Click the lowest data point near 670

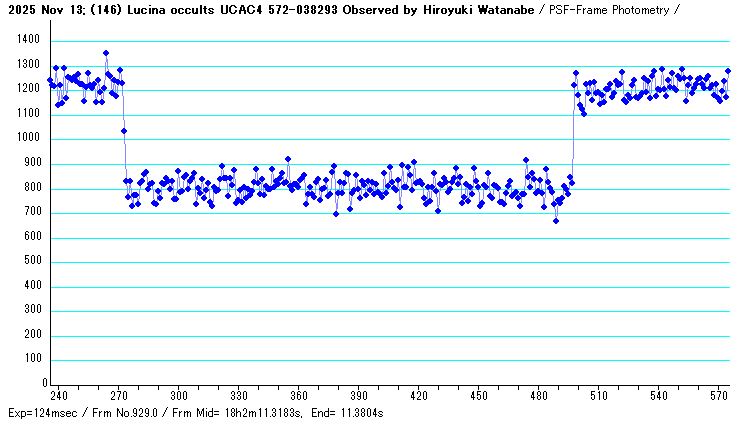(556, 221)
